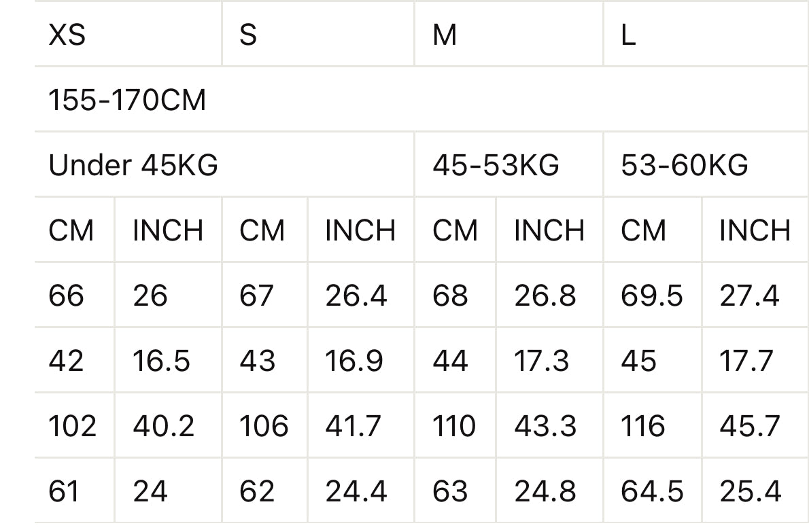Click the M size header cell
This screenshot has height=532, width=809.
click(x=445, y=35)
